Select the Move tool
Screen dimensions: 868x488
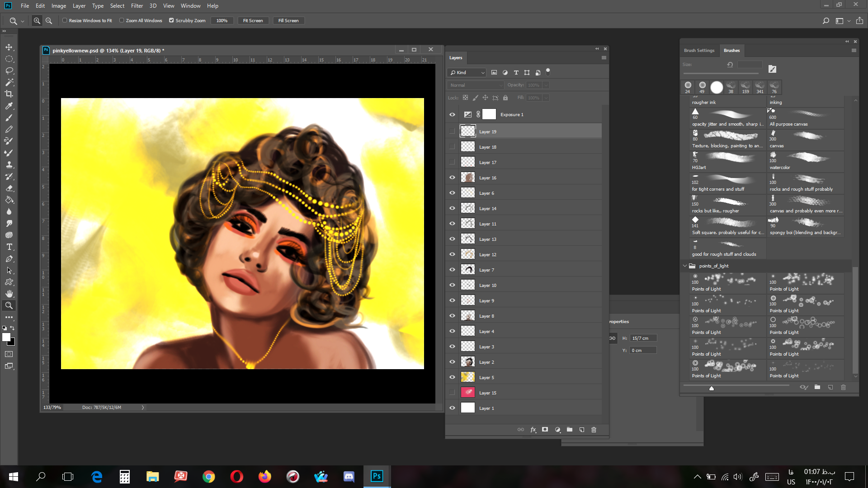[9, 47]
